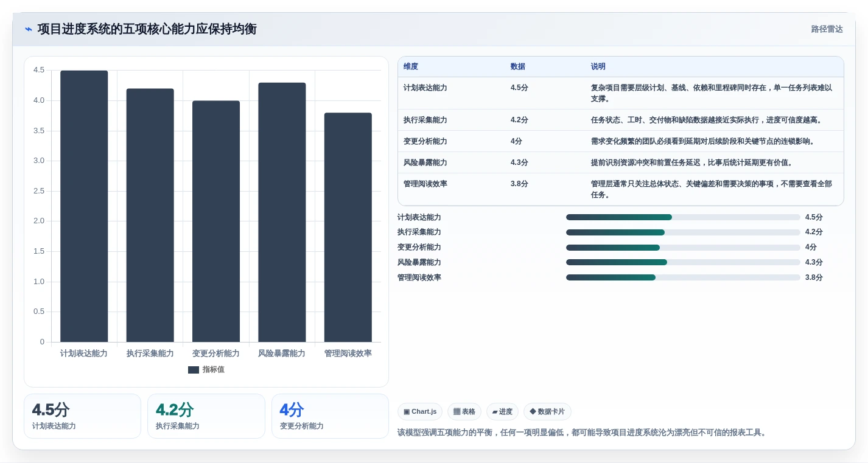Click the 风险暴露能力 progress bar
Viewport: 868px width, 463px height.
pyautogui.click(x=683, y=262)
